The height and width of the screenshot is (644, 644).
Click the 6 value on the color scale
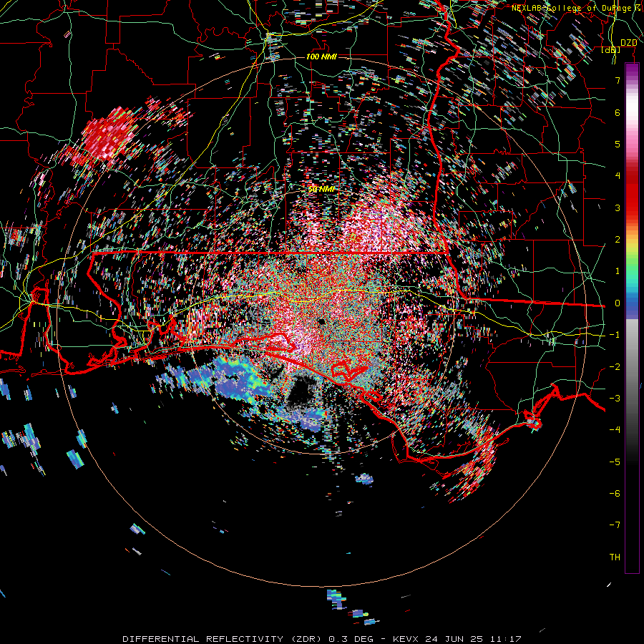618,112
